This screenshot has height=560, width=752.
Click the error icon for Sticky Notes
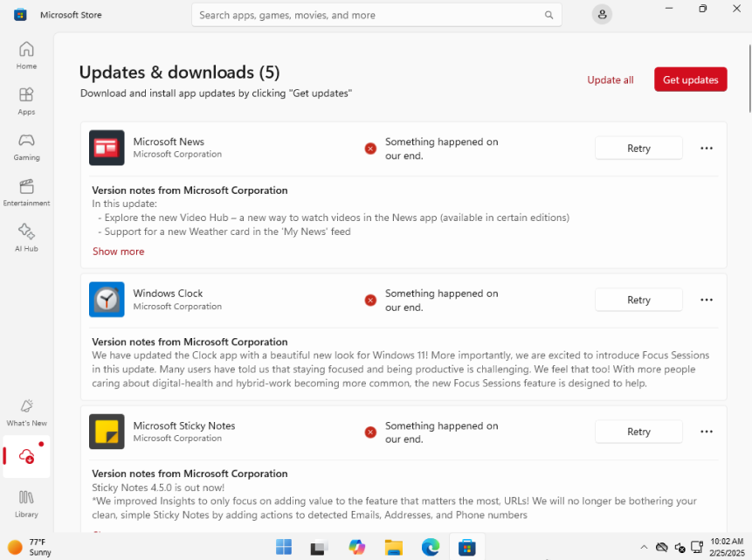click(x=370, y=432)
